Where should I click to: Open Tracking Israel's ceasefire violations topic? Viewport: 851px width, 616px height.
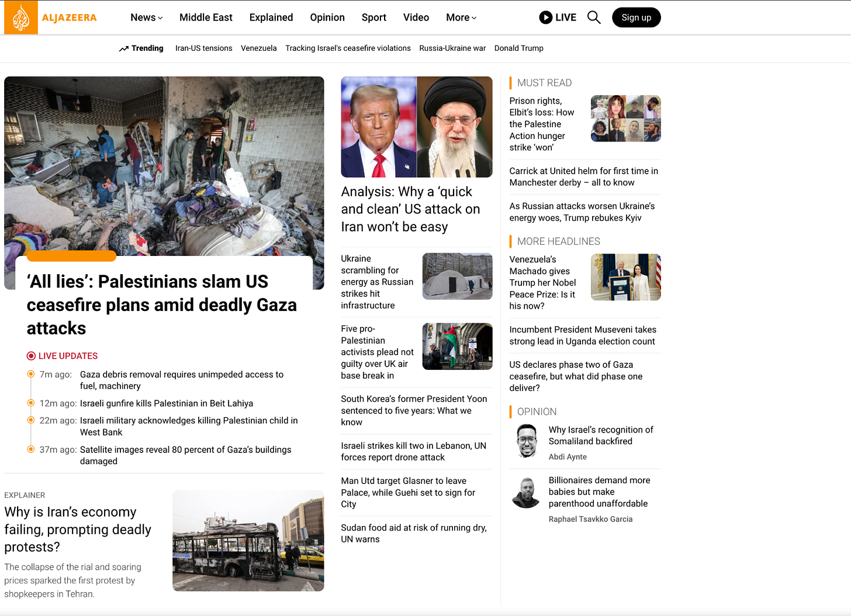tap(348, 49)
